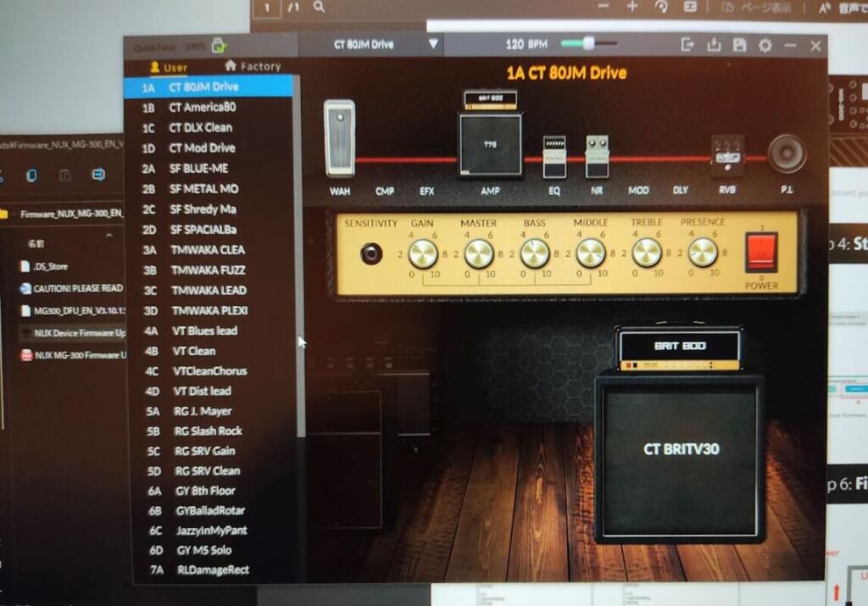This screenshot has width=868, height=606.
Task: Open the EFX effect slot
Action: pyautogui.click(x=427, y=191)
